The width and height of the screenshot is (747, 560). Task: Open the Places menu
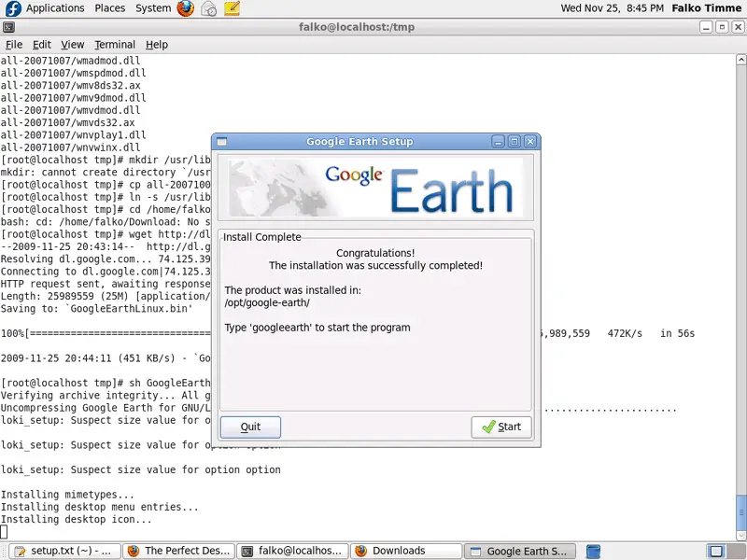(x=109, y=8)
